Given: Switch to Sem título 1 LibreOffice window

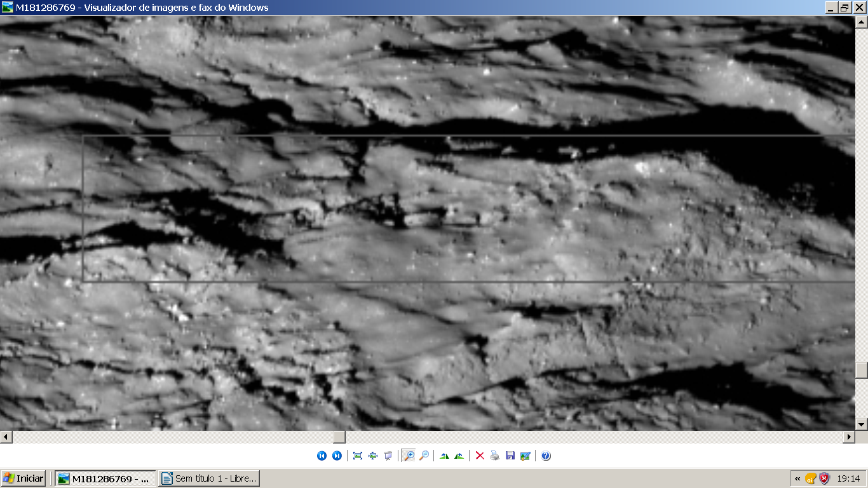Looking at the screenshot, I should pyautogui.click(x=209, y=478).
